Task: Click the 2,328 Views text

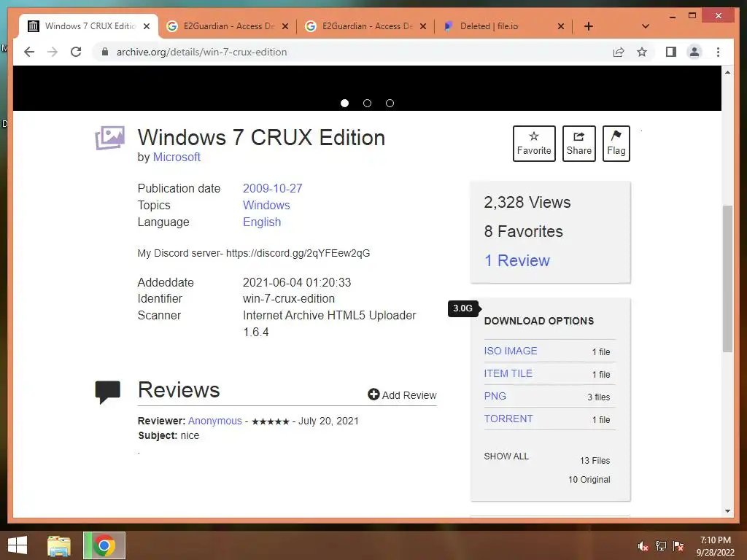Action: 527,203
